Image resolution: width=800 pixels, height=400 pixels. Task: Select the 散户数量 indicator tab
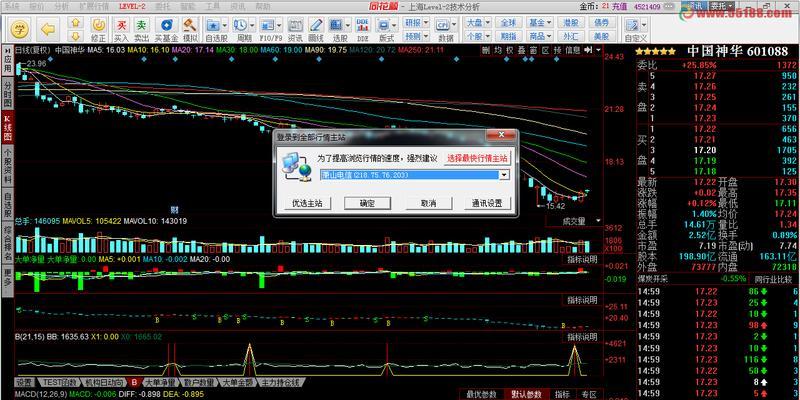(x=198, y=382)
